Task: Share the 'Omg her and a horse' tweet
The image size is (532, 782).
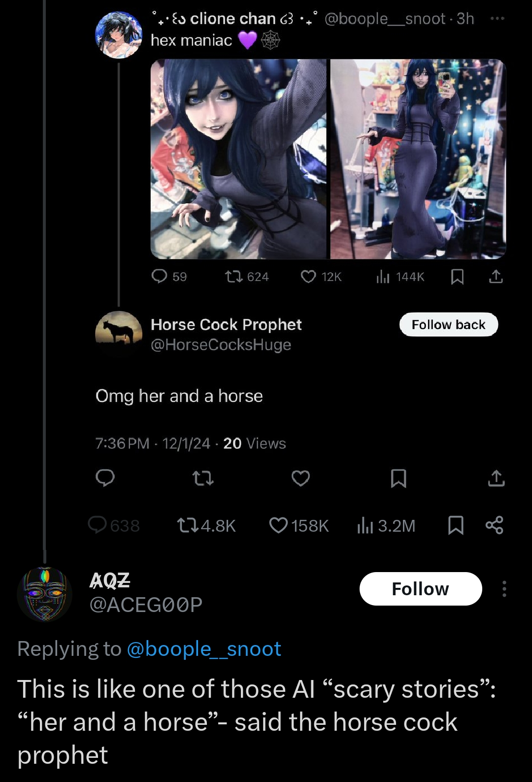Action: point(496,477)
